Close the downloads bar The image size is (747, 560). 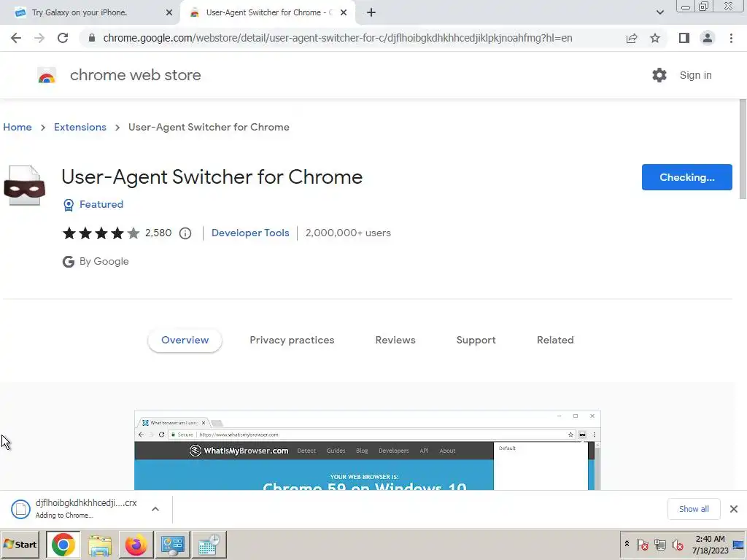[x=734, y=509]
